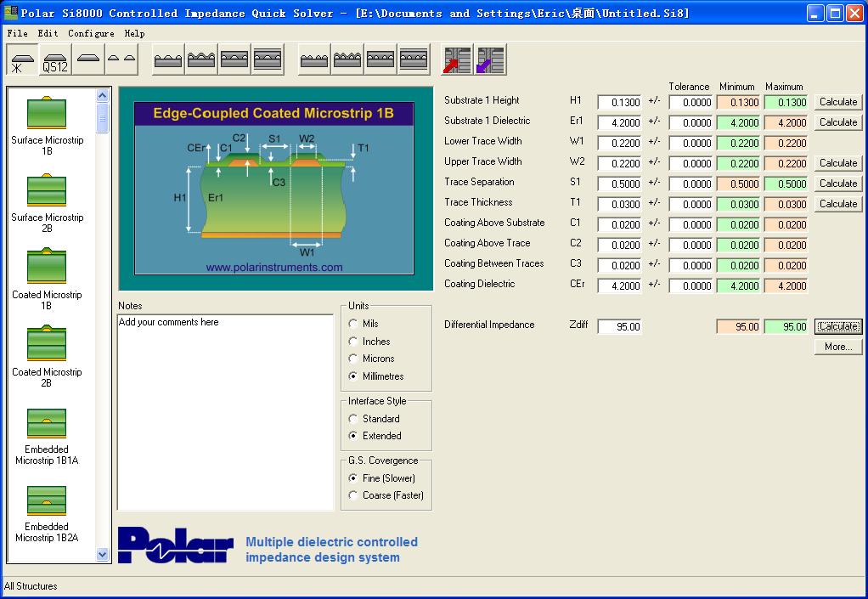This screenshot has height=599, width=868.
Task: Choose the QS12 structure filter icon
Action: click(x=55, y=59)
